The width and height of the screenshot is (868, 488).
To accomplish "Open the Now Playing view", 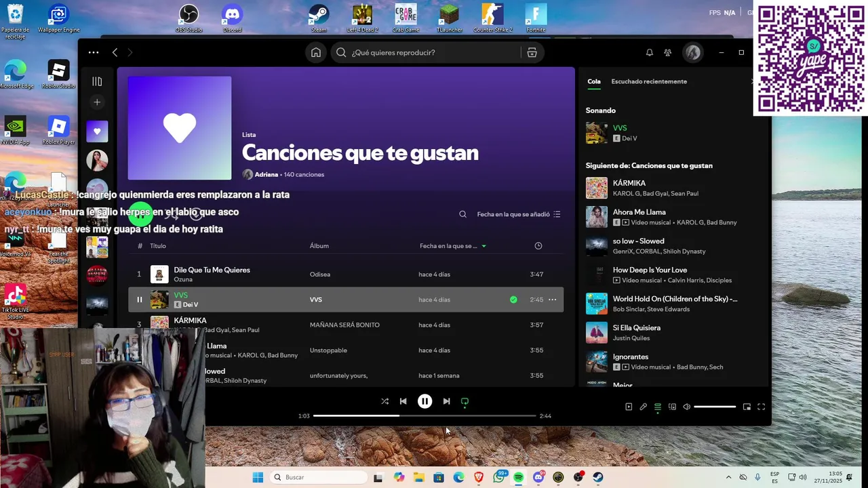I will click(629, 407).
